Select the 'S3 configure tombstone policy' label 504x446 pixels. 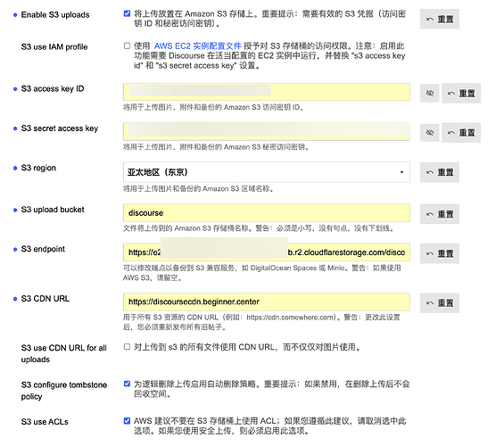[x=64, y=391]
